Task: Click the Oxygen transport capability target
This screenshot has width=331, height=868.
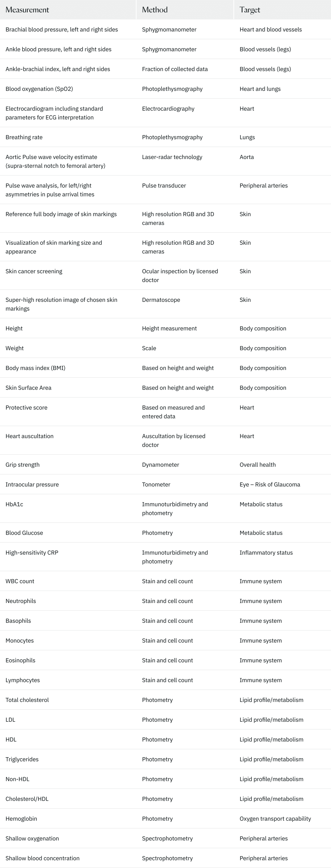Action: pyautogui.click(x=275, y=819)
